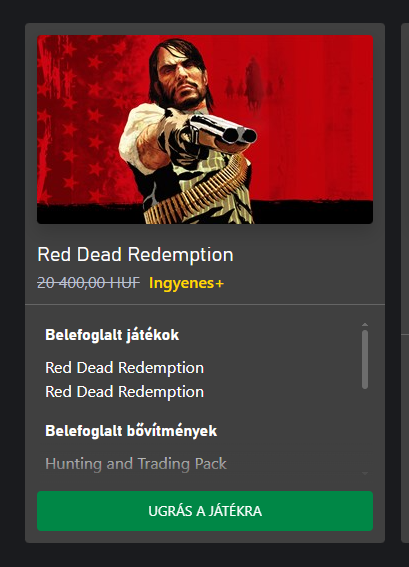Image resolution: width=409 pixels, height=567 pixels.
Task: Click the partially visible next card at right edge
Action: [405, 283]
